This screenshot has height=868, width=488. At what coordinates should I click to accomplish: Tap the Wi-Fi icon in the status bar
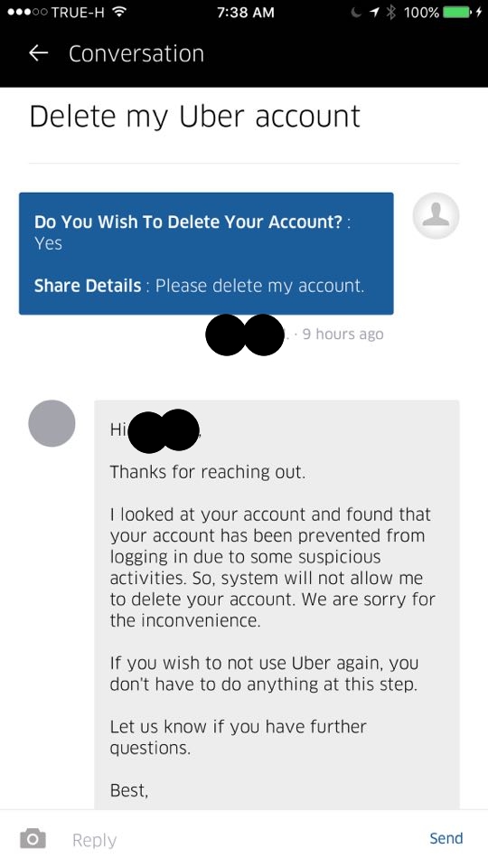tap(117, 12)
